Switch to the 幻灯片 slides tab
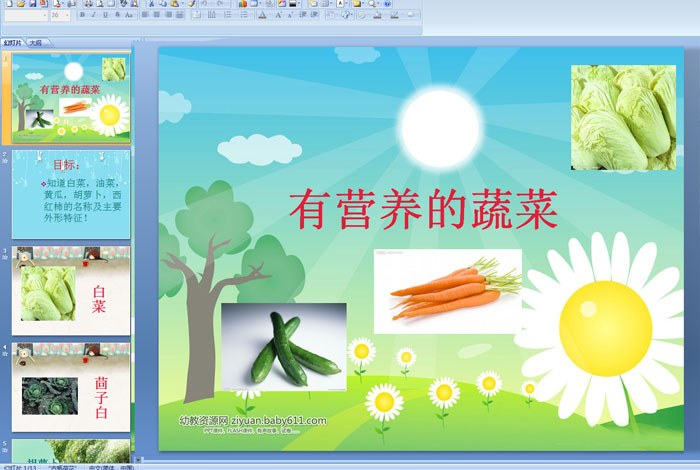This screenshot has width=700, height=470. pos(12,43)
